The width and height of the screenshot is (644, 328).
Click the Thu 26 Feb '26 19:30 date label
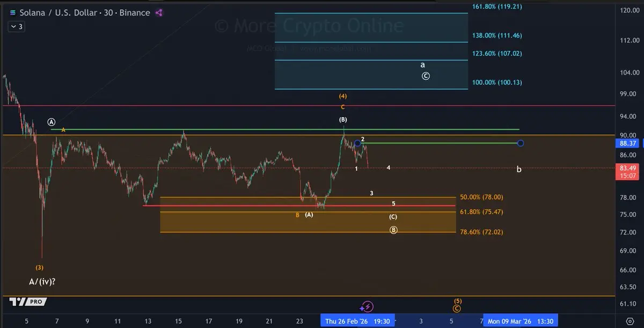tap(357, 321)
